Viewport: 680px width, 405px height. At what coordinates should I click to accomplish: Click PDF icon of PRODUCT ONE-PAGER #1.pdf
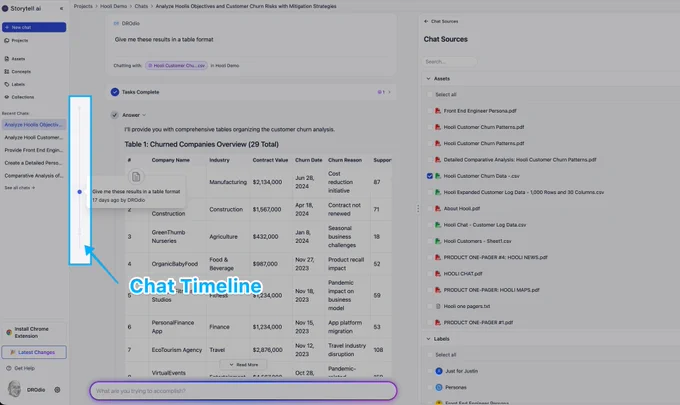[x=438, y=323]
